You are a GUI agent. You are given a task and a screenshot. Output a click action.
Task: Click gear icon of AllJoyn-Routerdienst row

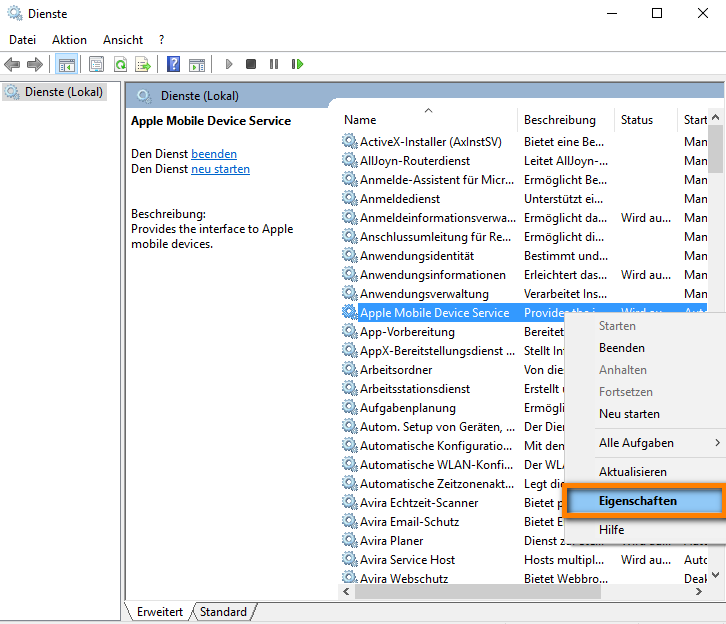pos(350,160)
